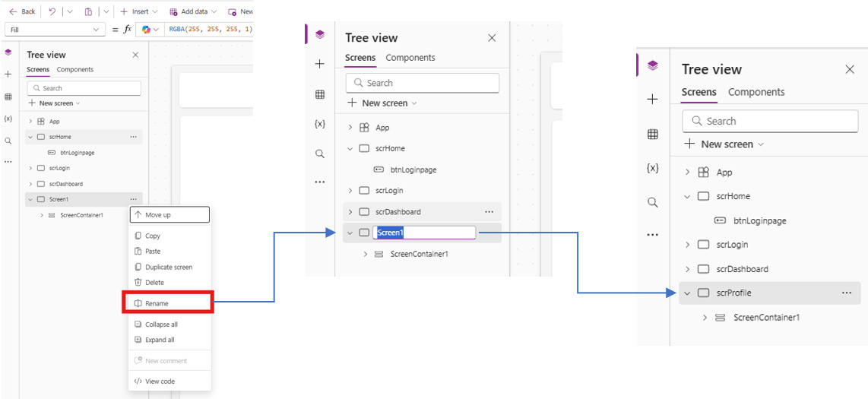Open the ellipsis menu on the scrProfile row
The width and height of the screenshot is (868, 399).
(x=847, y=293)
